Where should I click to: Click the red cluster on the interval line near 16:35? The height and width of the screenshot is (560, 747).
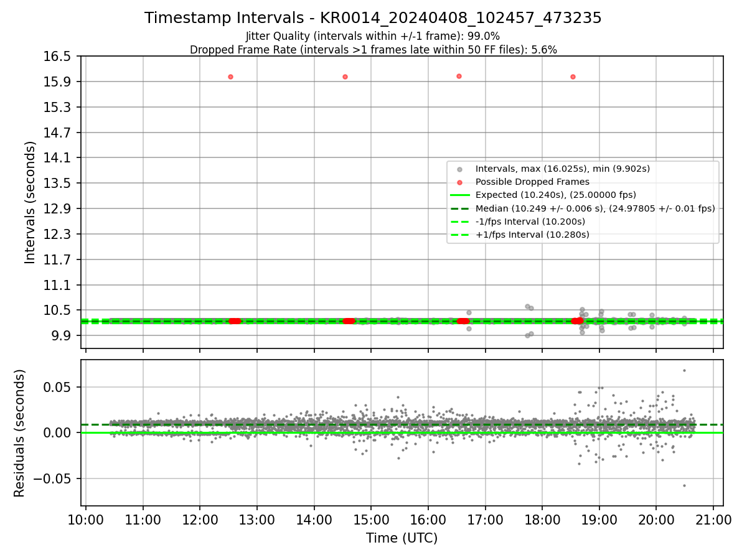pyautogui.click(x=463, y=321)
